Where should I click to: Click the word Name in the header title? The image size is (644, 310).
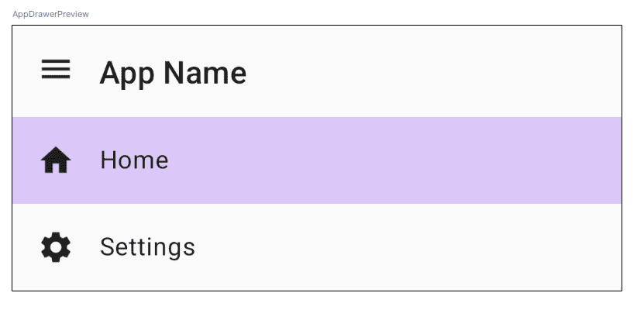205,73
